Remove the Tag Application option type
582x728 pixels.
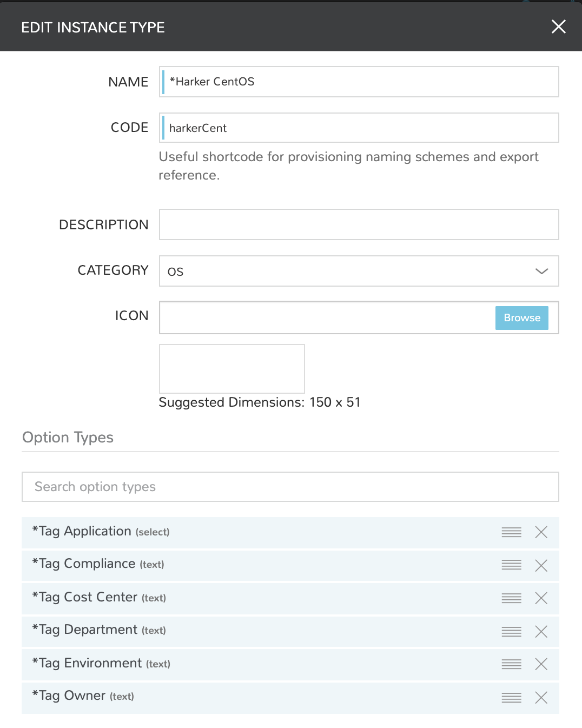(541, 532)
